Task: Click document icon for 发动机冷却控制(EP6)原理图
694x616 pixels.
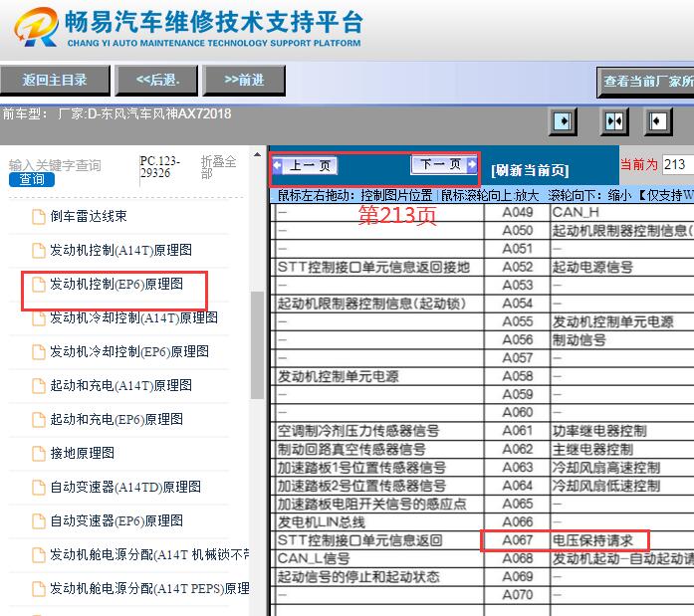Action: pyautogui.click(x=39, y=352)
